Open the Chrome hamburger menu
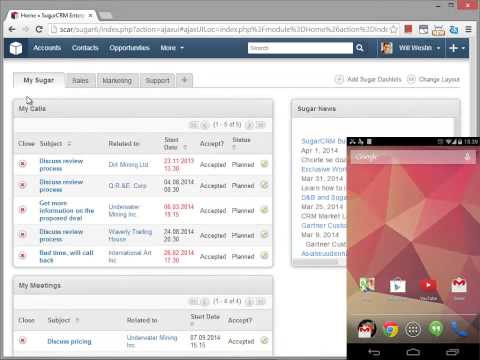The height and width of the screenshot is (360, 480). pyautogui.click(x=468, y=29)
